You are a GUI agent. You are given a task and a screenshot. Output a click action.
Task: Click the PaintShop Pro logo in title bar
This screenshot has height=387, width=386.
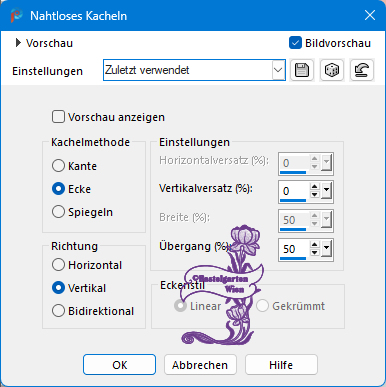[x=16, y=16]
